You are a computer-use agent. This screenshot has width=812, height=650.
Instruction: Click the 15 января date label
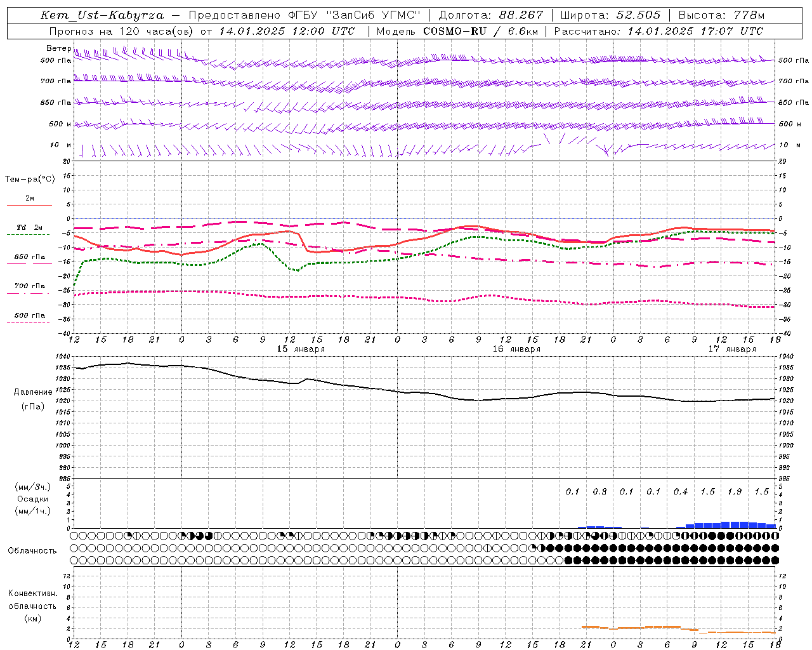pos(301,349)
